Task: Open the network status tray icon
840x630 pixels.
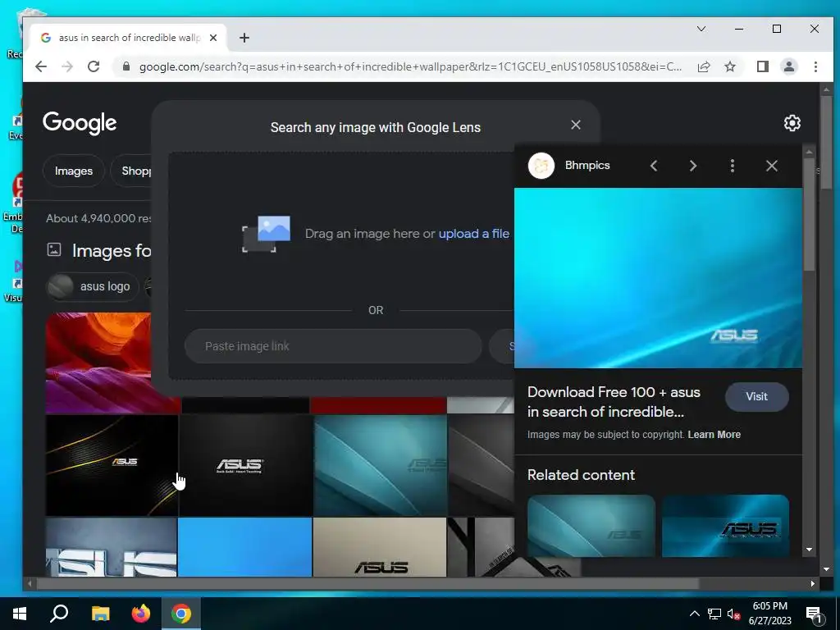Action: pos(714,614)
